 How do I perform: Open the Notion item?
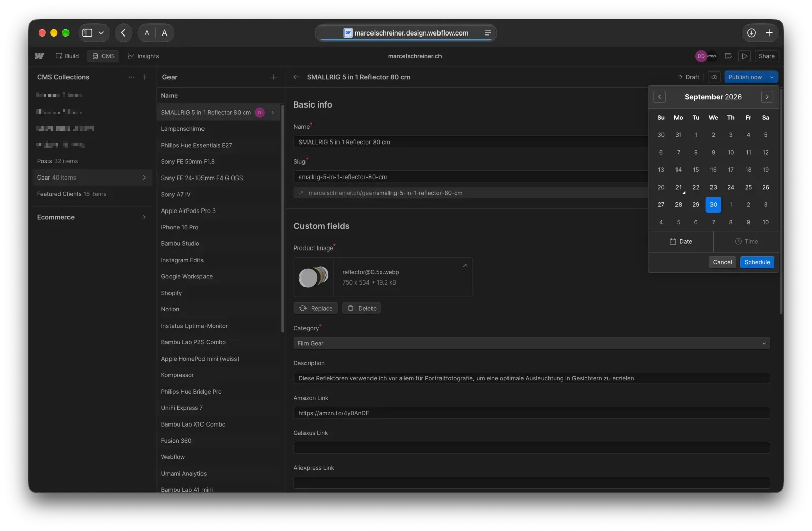(219, 310)
